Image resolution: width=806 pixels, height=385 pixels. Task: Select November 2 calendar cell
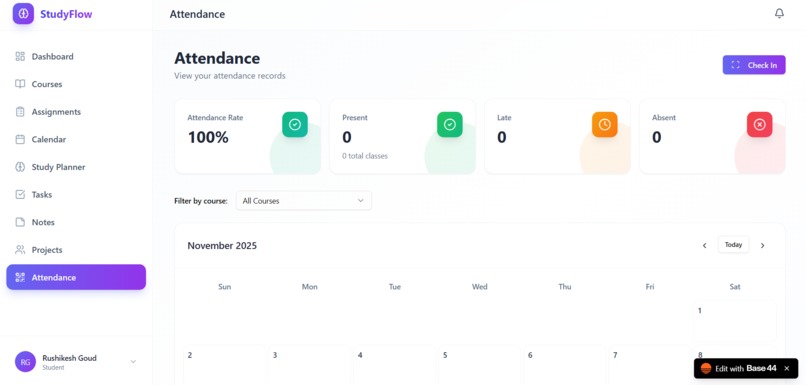(225, 365)
